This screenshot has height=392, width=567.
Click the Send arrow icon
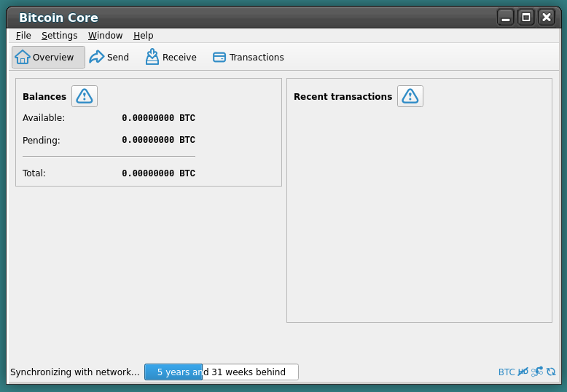97,57
